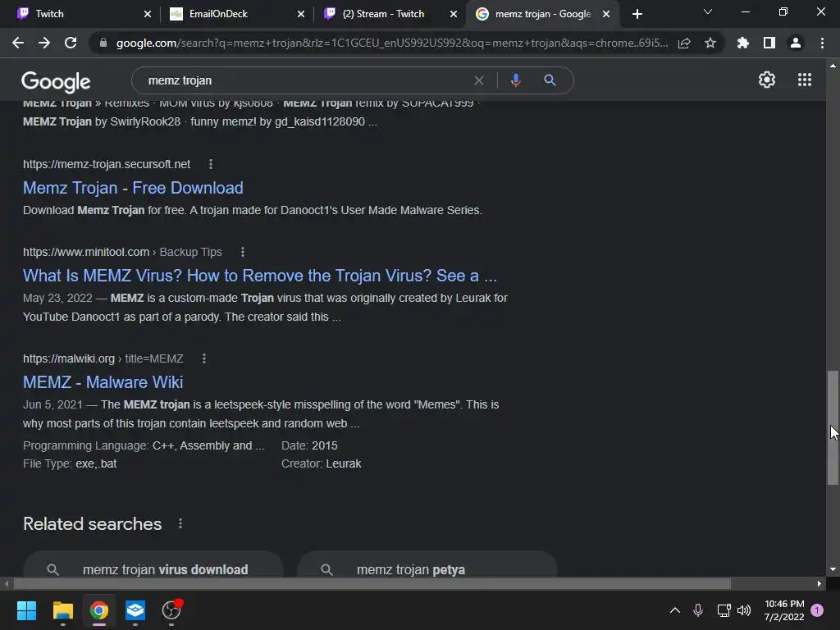Open Chrome profile avatar

coord(796,43)
